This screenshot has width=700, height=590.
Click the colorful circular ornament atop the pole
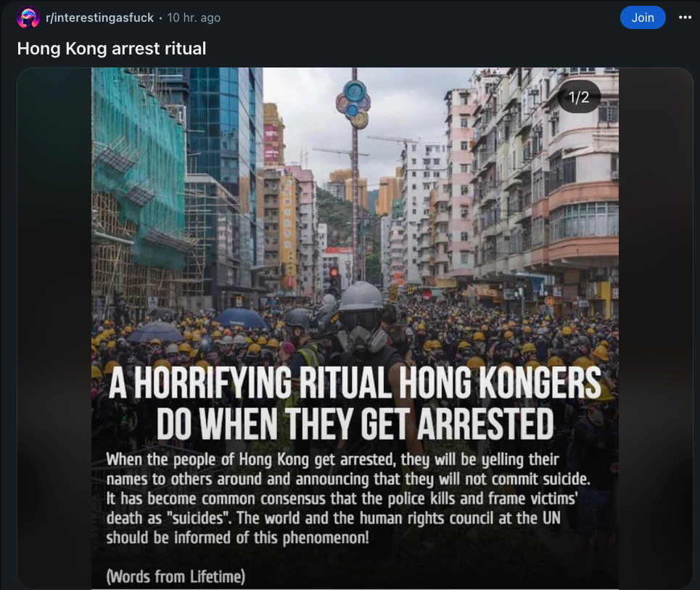coord(353,104)
